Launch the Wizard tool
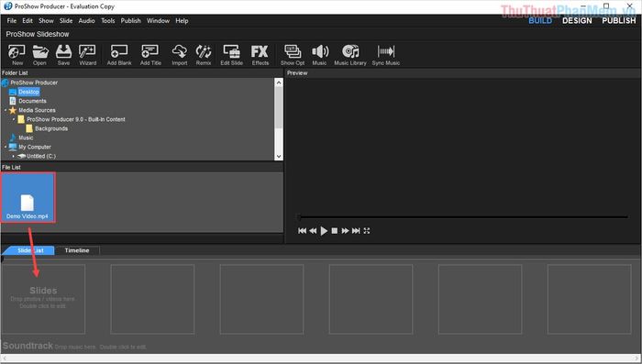The height and width of the screenshot is (364, 642). (88, 55)
